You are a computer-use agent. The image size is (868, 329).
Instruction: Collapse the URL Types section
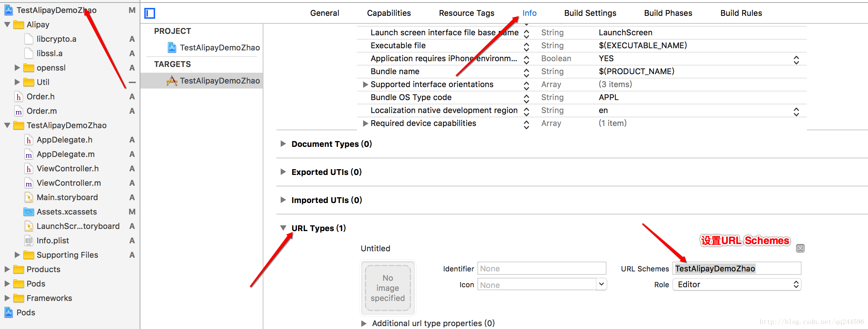pyautogui.click(x=283, y=228)
